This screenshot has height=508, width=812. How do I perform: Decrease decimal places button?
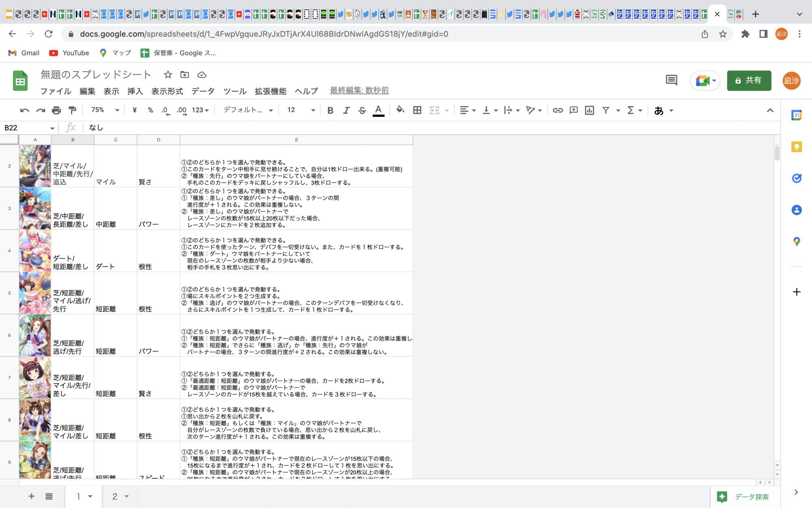(x=165, y=110)
